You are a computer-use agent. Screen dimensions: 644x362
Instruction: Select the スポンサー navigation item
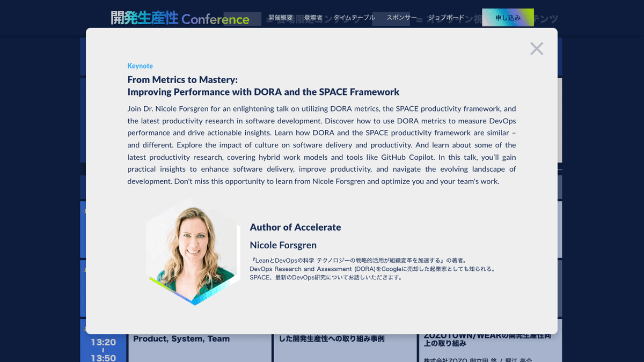coord(401,18)
